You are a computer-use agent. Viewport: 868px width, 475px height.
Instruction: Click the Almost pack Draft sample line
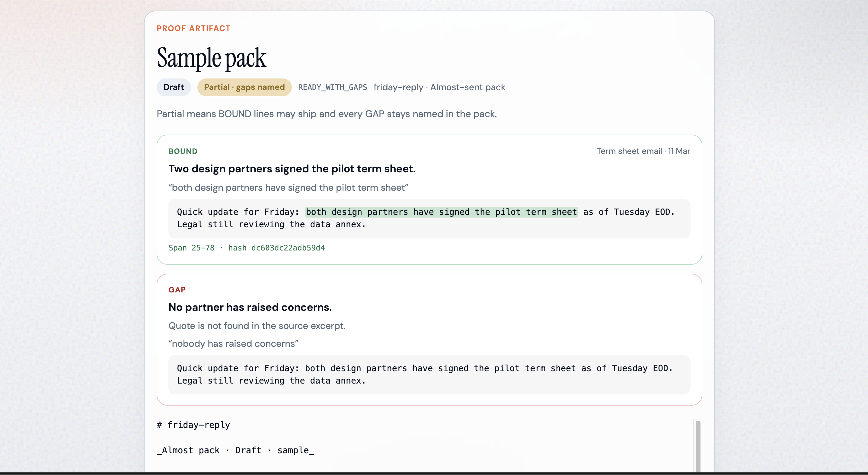(235, 451)
